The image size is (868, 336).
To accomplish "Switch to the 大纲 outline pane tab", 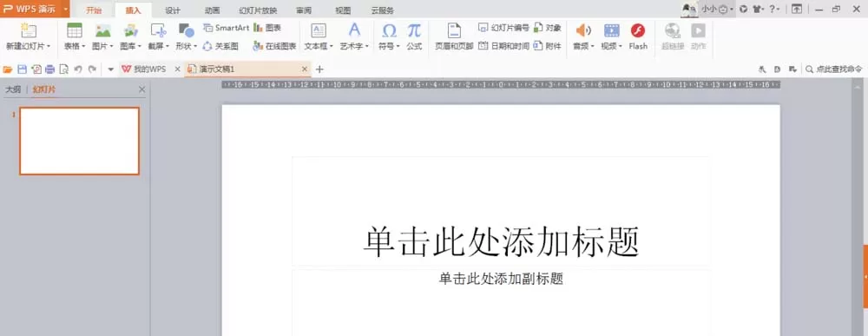I will click(13, 89).
